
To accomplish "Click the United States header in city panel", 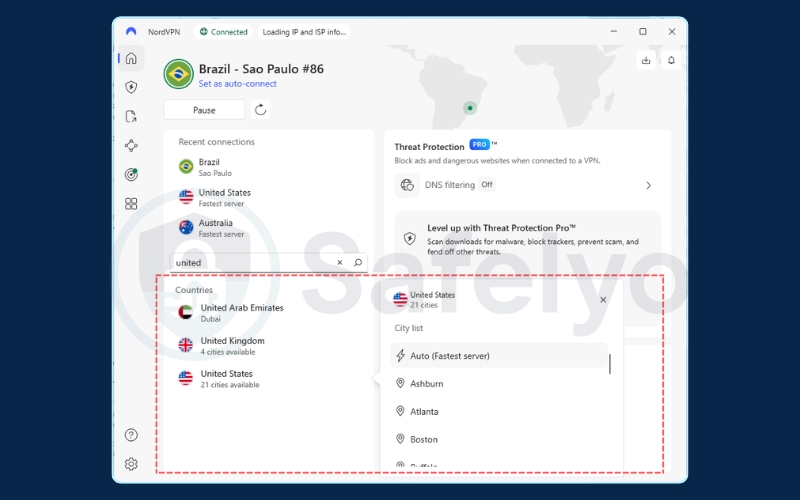I will [424, 299].
